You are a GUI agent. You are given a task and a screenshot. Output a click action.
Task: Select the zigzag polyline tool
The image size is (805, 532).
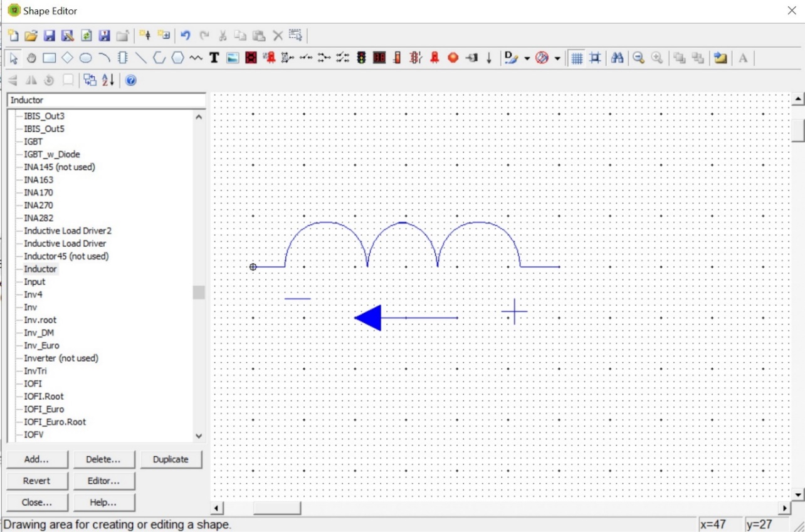[196, 58]
